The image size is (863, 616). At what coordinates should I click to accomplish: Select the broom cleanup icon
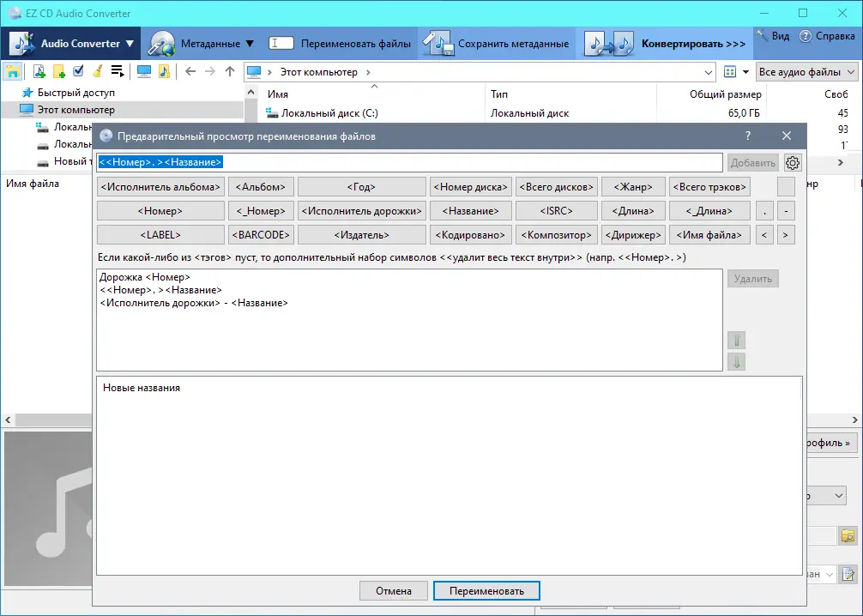(98, 71)
